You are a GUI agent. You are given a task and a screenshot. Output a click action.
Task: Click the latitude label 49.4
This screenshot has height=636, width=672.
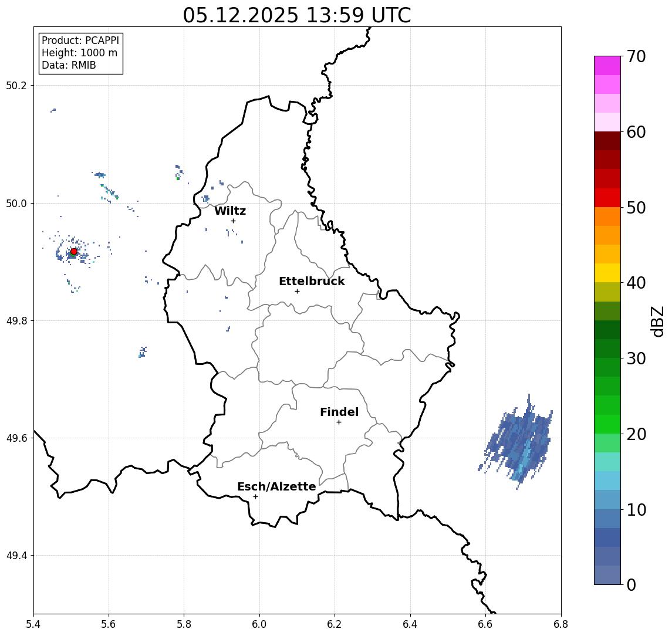[x=16, y=556]
